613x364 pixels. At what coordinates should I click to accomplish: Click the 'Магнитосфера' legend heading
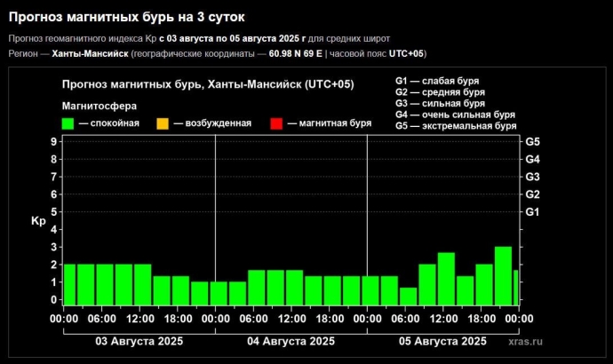pos(100,106)
